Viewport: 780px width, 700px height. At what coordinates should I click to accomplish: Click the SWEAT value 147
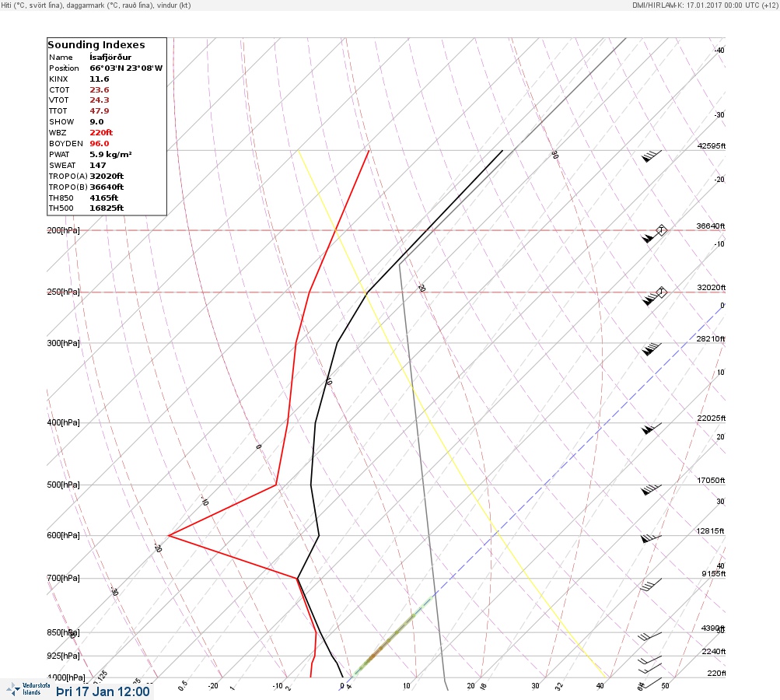click(97, 165)
